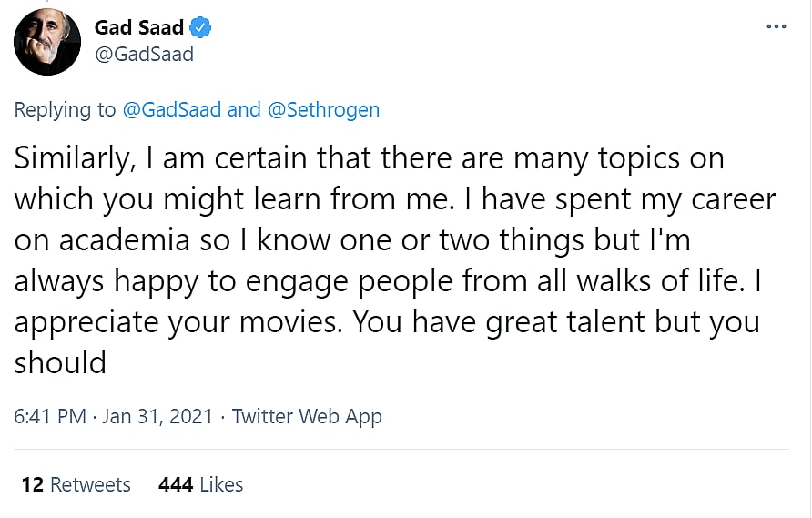Image resolution: width=812 pixels, height=518 pixels.
Task: Open @GadSaad mention in the "Replying to" line
Action: [171, 110]
